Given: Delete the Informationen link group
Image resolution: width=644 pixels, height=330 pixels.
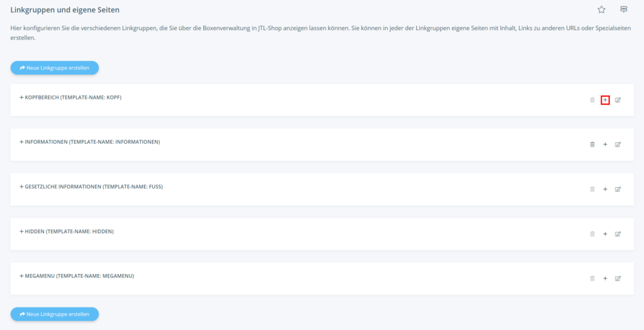Looking at the screenshot, I should (x=592, y=144).
